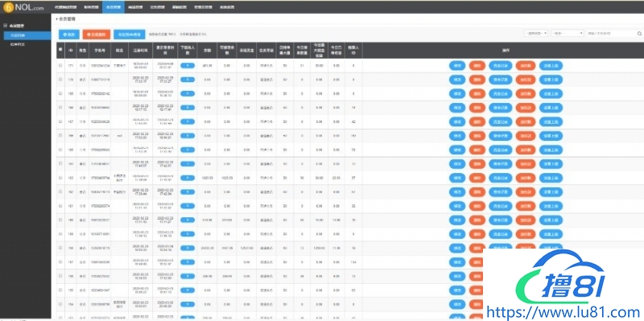The width and height of the screenshot is (644, 321).
Task: Click the search input field at top right
Action: tap(611, 33)
